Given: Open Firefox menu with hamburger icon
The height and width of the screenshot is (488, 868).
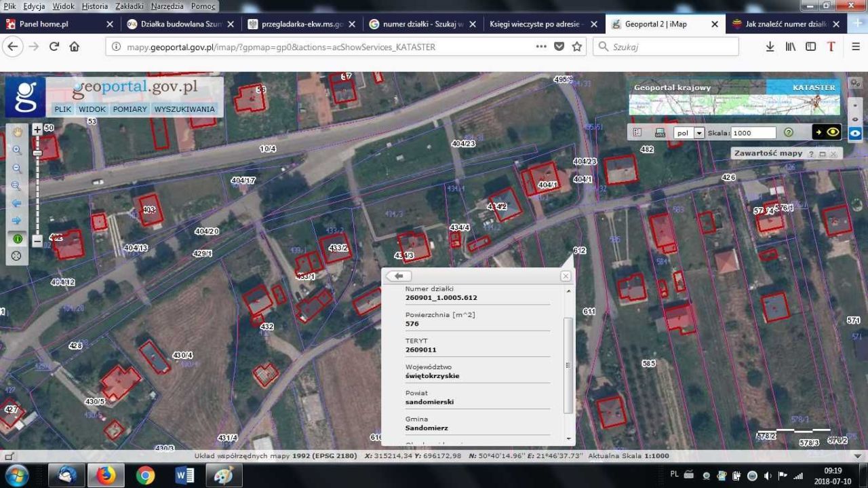Looking at the screenshot, I should tap(856, 47).
